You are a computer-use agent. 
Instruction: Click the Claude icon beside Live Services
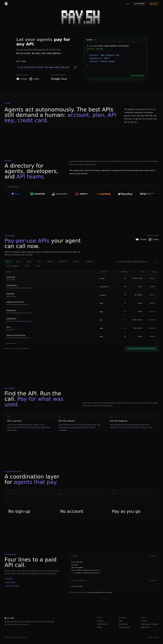click(x=137, y=240)
